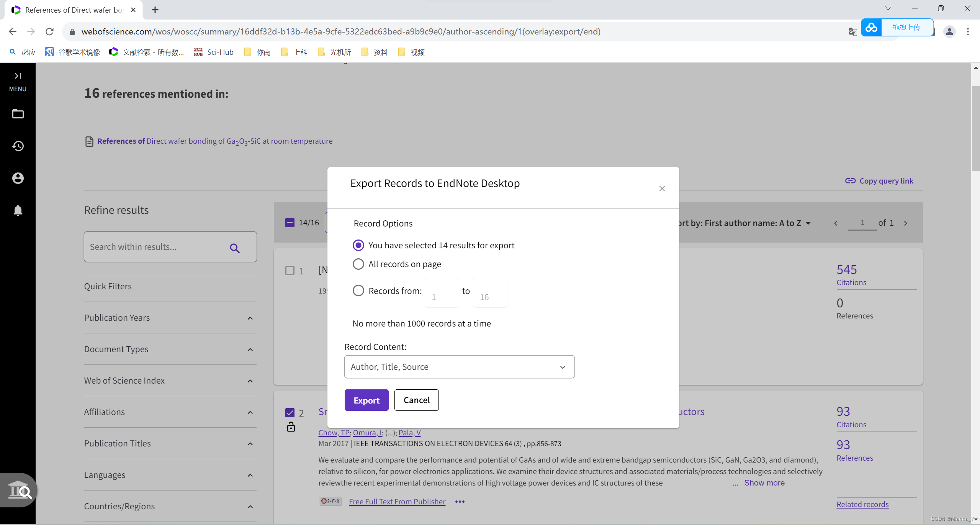This screenshot has height=525, width=980.
Task: Collapse the Publication Years filter
Action: 250,318
